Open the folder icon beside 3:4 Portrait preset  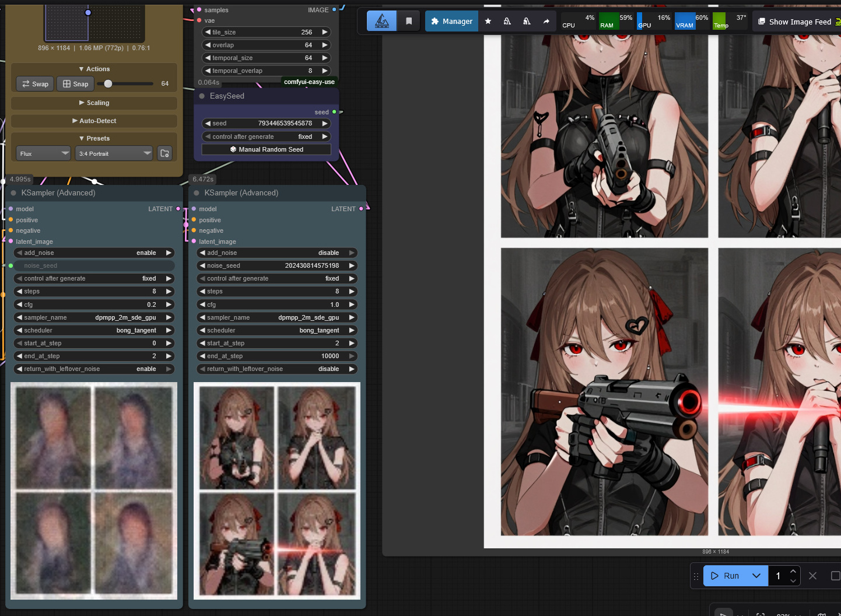(165, 153)
